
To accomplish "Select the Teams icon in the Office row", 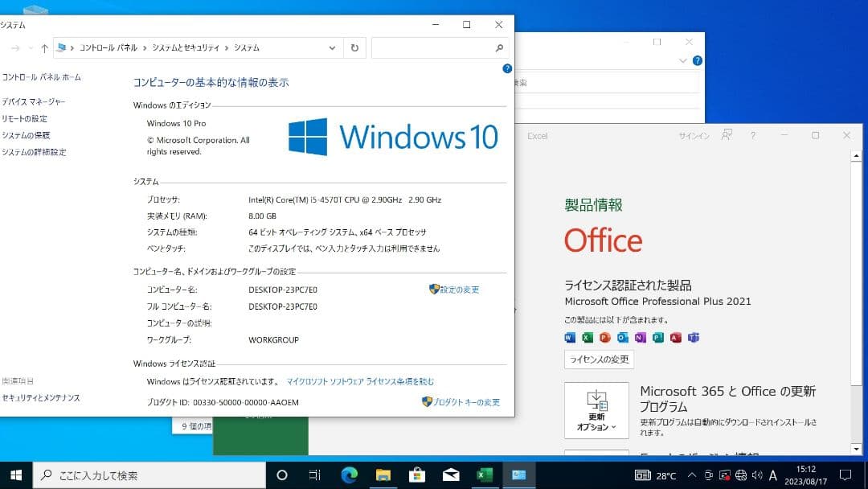I will (694, 338).
